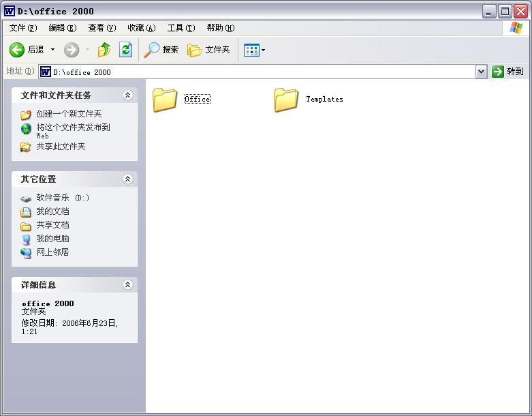
Task: Minimize the explorer window
Action: click(x=489, y=12)
